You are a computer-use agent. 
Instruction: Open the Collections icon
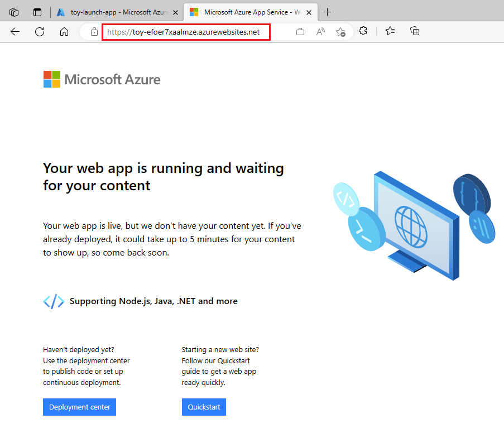point(415,31)
